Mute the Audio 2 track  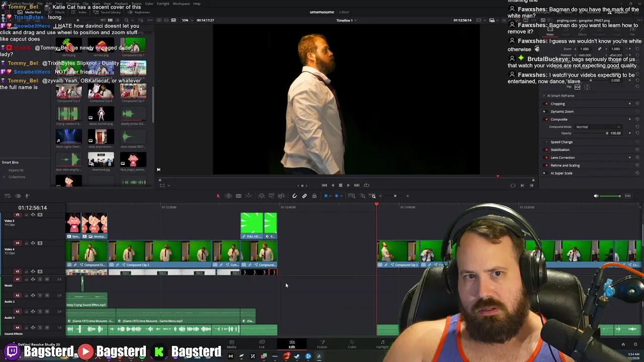[x=47, y=296]
